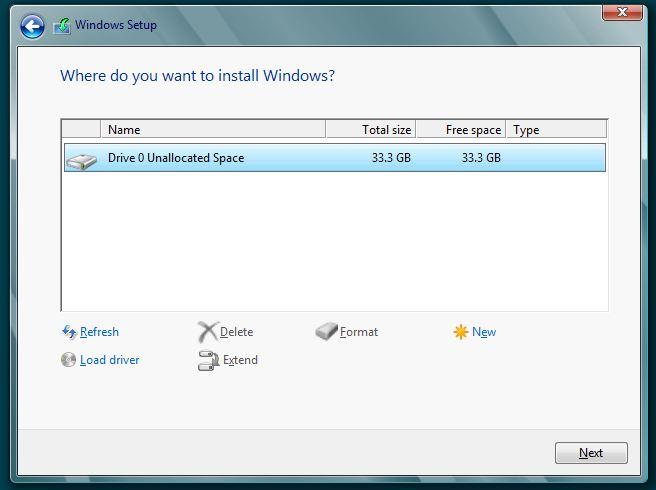Click the Type column header
The image size is (656, 490).
pyautogui.click(x=555, y=130)
